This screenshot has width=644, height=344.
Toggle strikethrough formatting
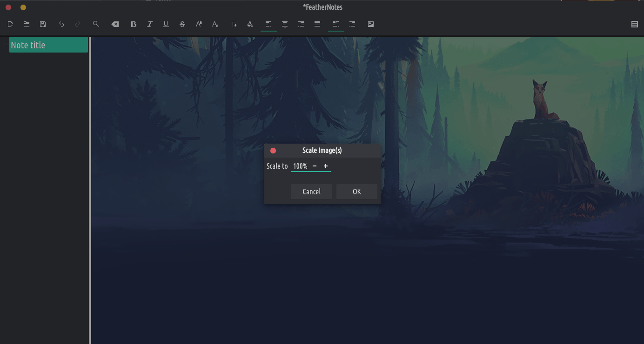click(x=182, y=24)
